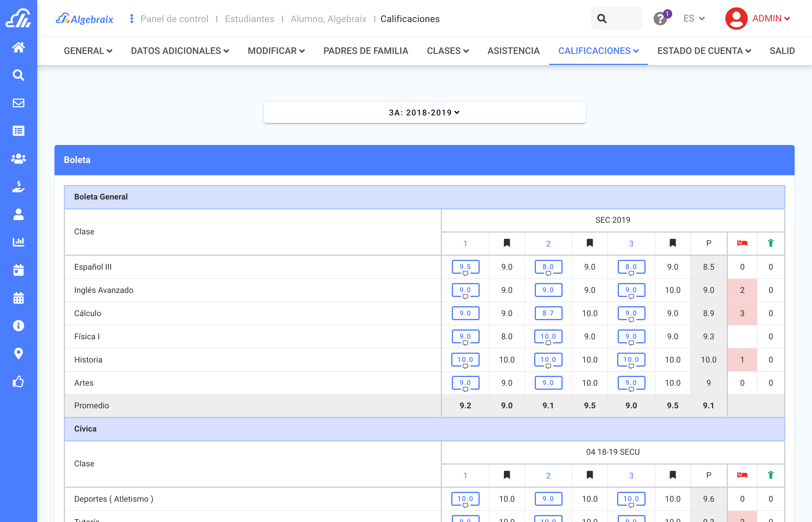Open the payments hand-dollar icon in sidebar
The image size is (812, 522).
click(x=18, y=186)
